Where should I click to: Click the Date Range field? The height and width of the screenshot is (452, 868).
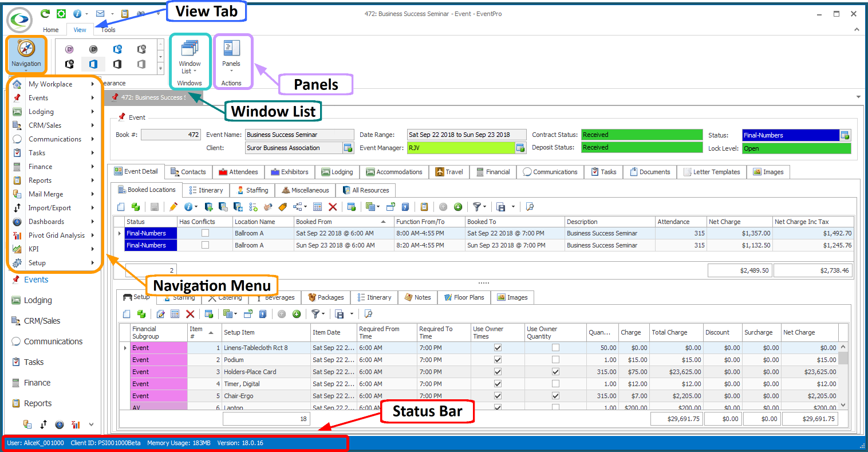467,135
